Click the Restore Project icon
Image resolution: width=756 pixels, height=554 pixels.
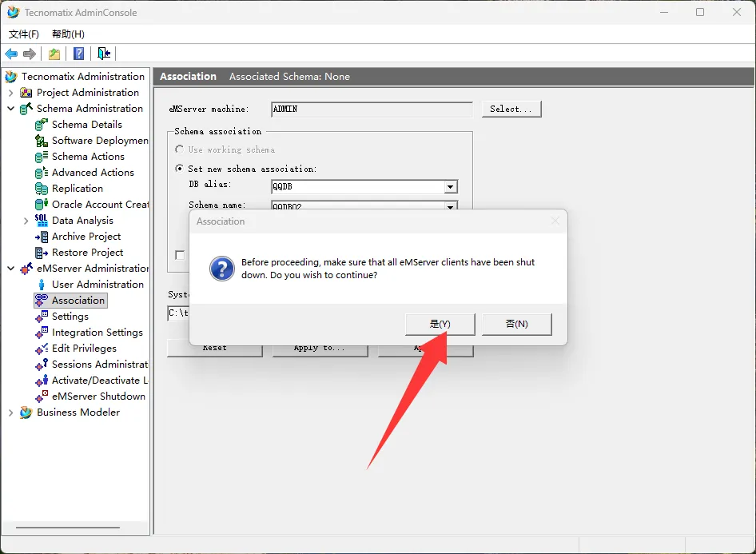[x=42, y=253]
